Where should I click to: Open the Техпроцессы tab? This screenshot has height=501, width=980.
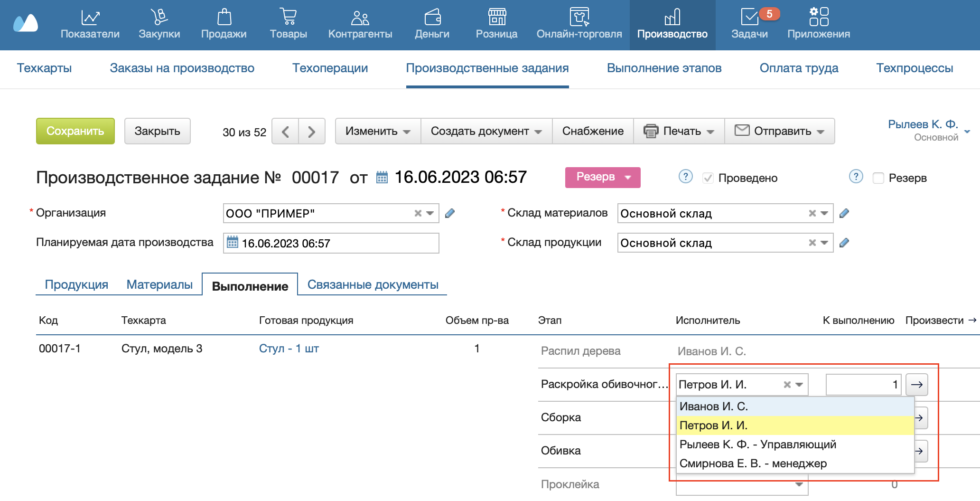click(x=915, y=68)
